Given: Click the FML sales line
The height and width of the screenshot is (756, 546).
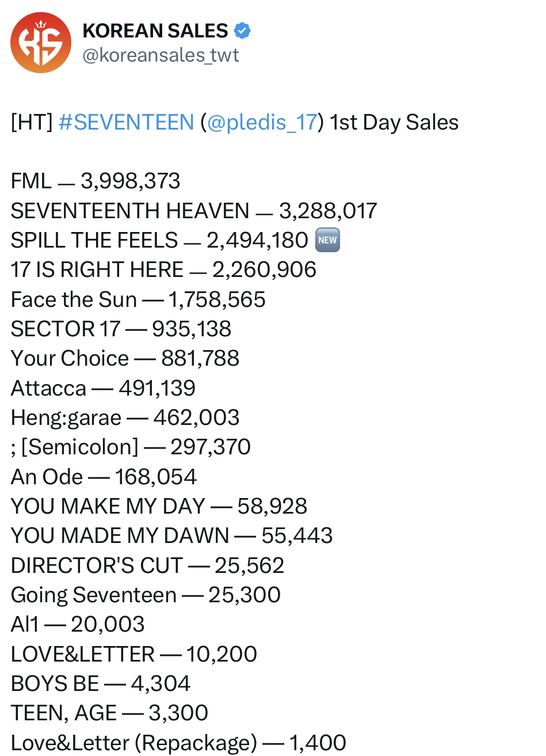Looking at the screenshot, I should pos(96,181).
